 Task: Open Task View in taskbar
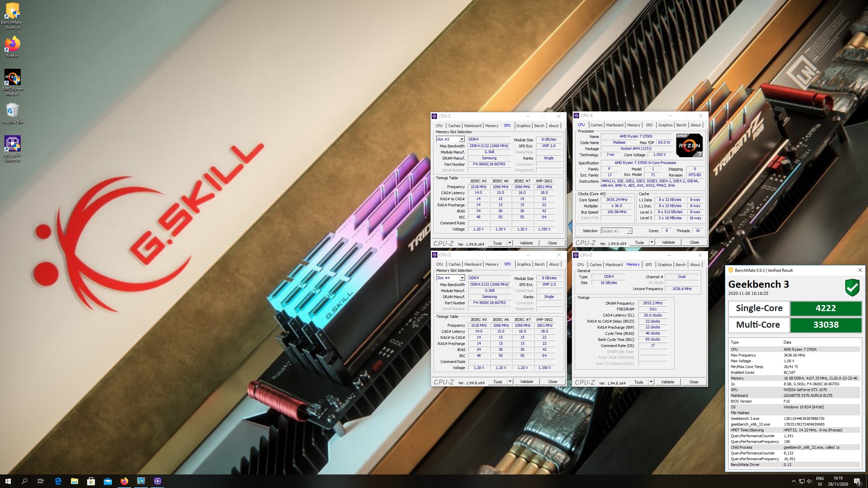tap(41, 481)
